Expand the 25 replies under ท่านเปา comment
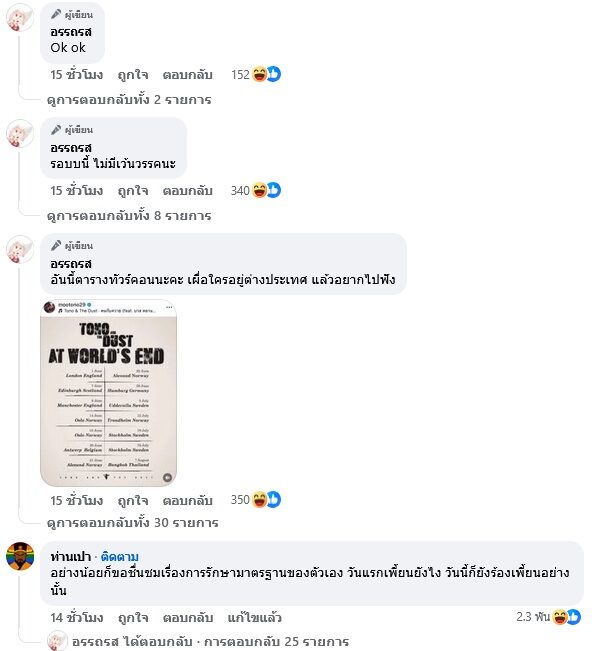 click(x=276, y=641)
